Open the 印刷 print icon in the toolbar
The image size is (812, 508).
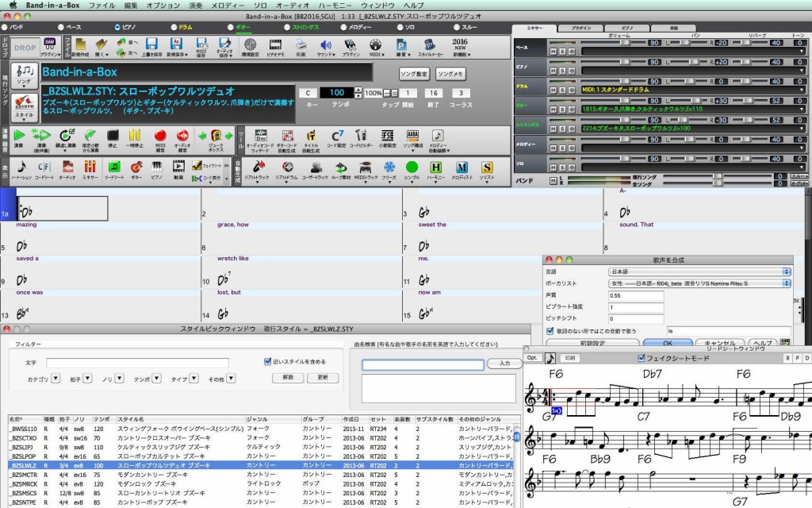(x=301, y=44)
